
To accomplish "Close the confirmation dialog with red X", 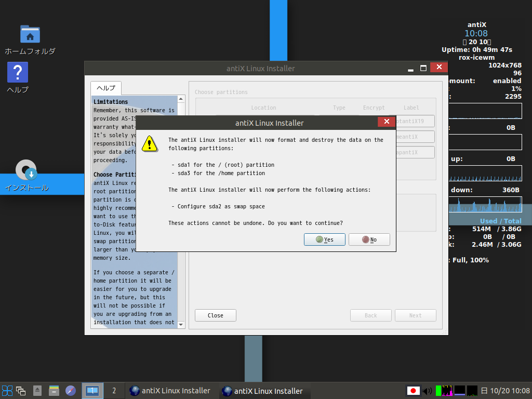I will (x=387, y=122).
